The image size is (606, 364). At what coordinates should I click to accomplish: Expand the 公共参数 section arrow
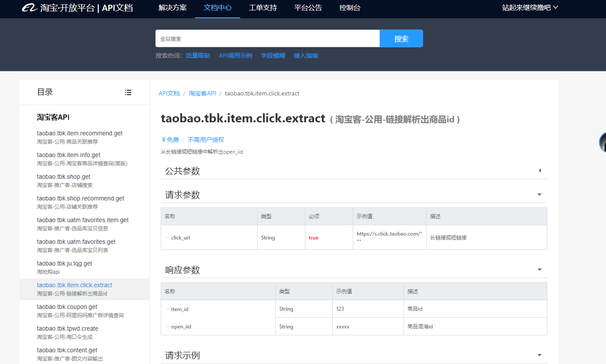(540, 171)
